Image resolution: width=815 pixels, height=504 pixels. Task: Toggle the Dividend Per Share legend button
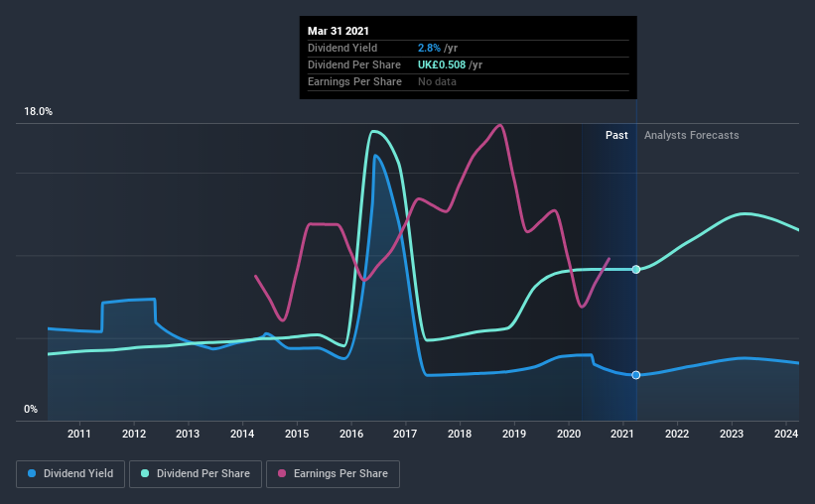tap(196, 474)
